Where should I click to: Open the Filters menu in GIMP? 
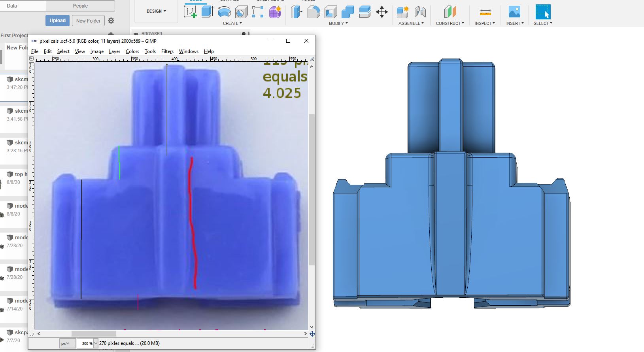pos(167,51)
